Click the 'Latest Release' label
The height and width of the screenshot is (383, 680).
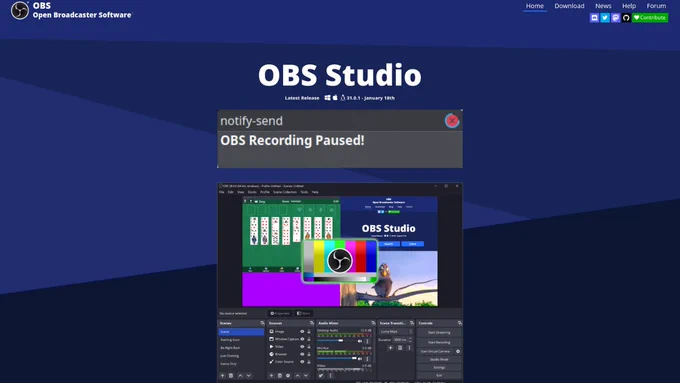pos(302,98)
